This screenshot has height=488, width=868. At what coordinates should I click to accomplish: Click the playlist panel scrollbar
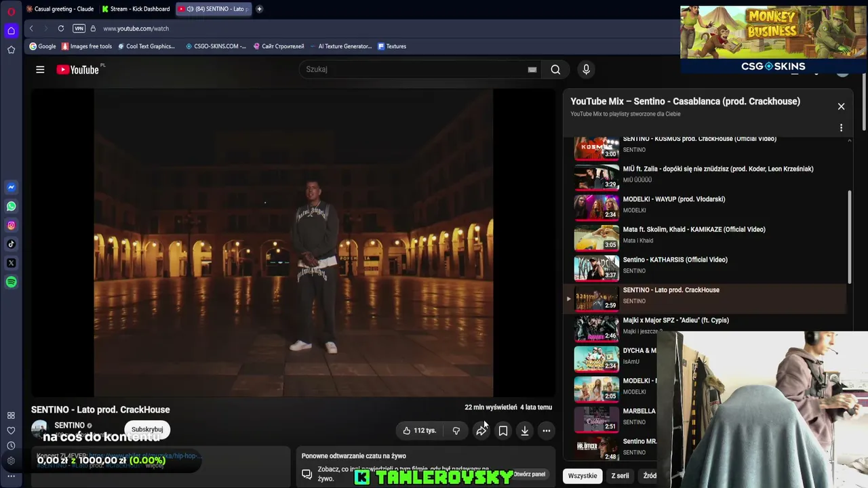pyautogui.click(x=849, y=237)
